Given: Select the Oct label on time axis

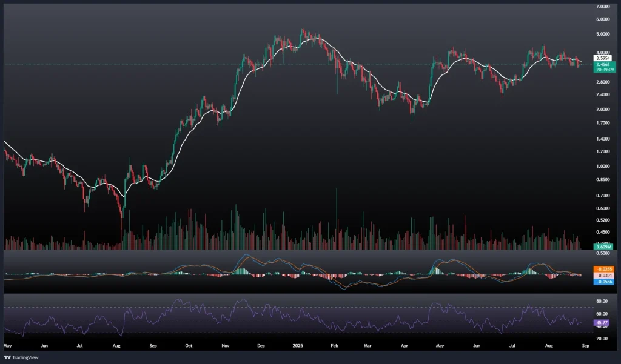Looking at the screenshot, I should tap(189, 345).
